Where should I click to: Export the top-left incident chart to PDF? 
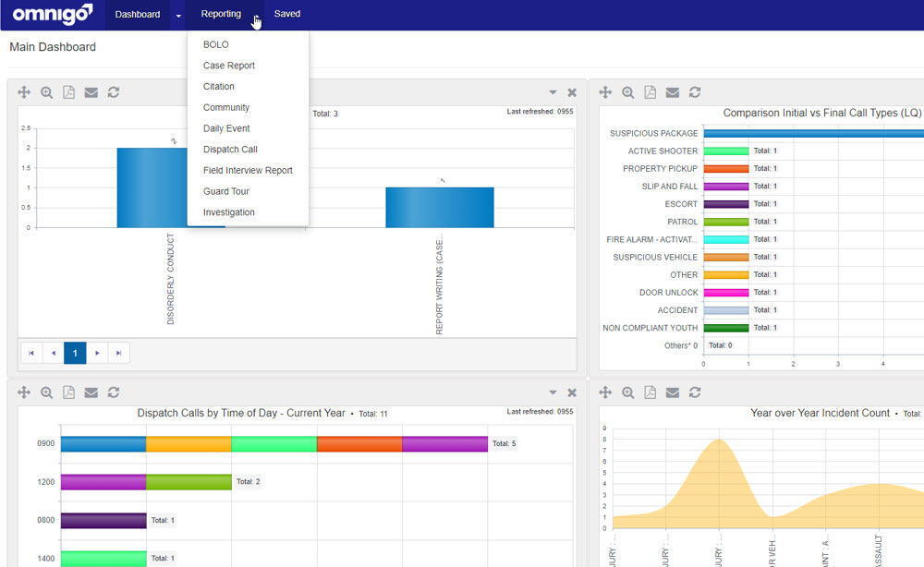(x=68, y=92)
